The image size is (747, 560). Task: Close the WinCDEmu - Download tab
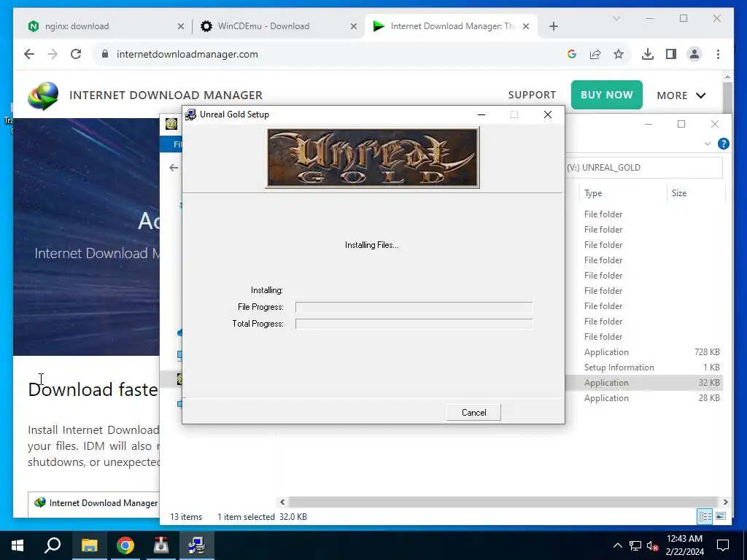(x=354, y=27)
